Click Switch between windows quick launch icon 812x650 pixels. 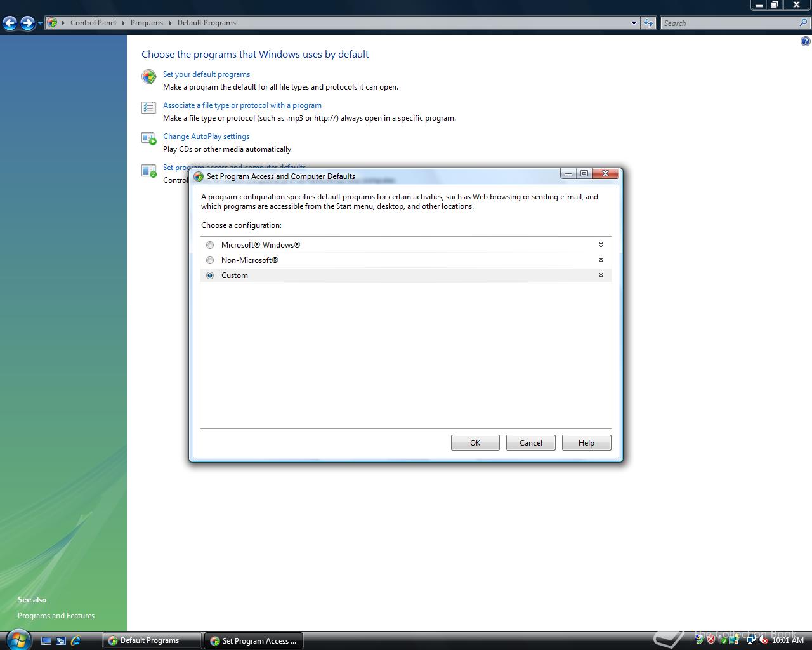click(61, 640)
